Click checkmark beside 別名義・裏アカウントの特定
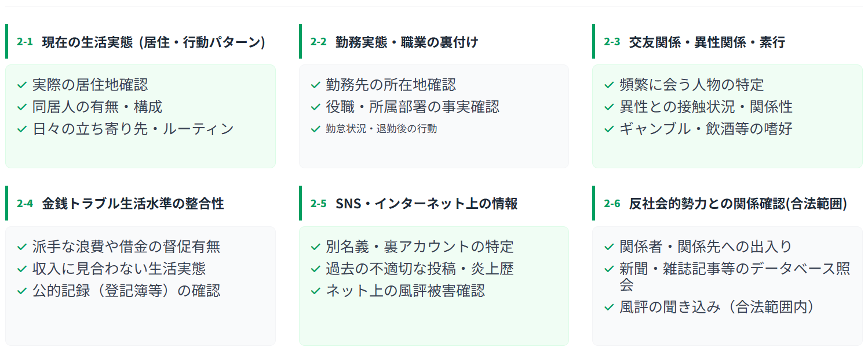The image size is (868, 347). tap(316, 247)
